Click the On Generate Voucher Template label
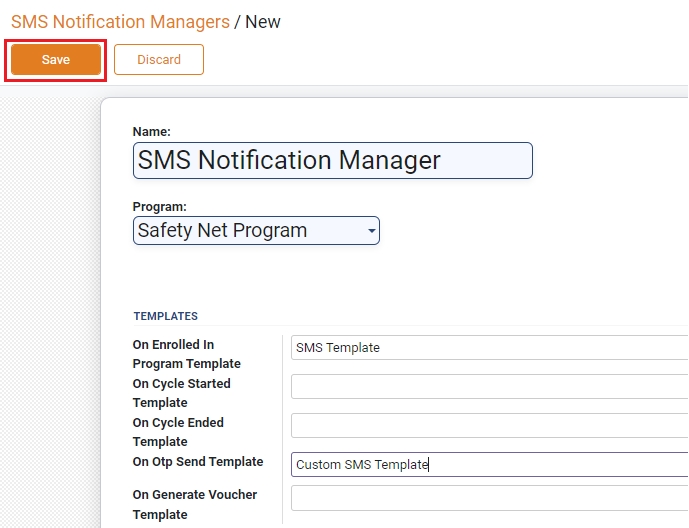 (x=194, y=504)
